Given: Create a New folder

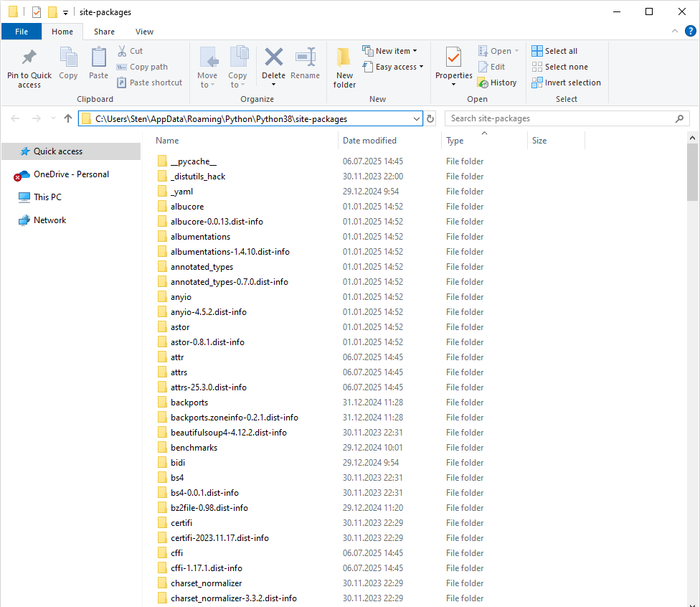Looking at the screenshot, I should click(x=344, y=67).
